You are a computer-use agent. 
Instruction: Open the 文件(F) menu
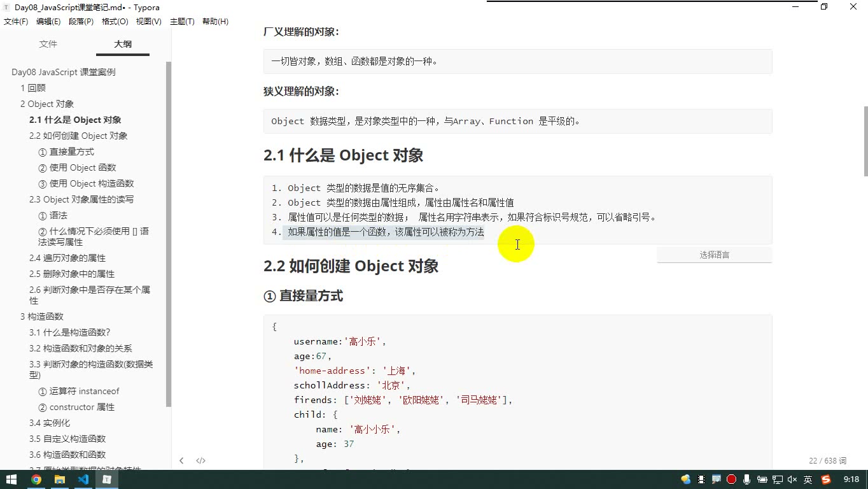pyautogui.click(x=16, y=22)
